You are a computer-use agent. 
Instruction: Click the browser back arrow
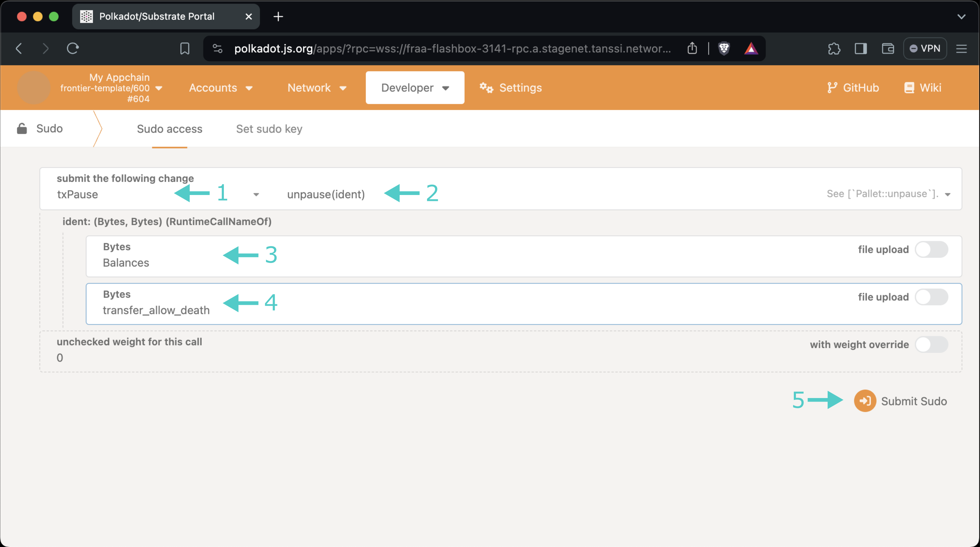click(19, 48)
